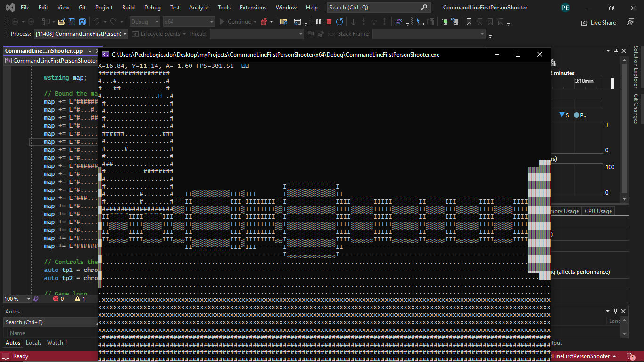Screen dimensions: 644x362
Task: Click Continue to resume execution
Action: coord(236,22)
